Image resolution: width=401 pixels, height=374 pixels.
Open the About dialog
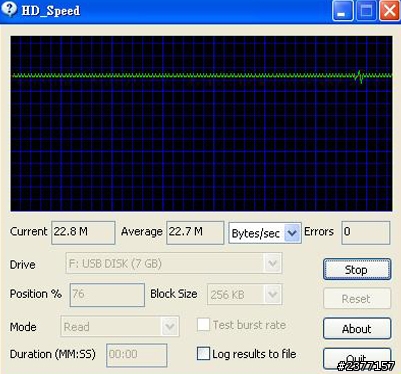(357, 329)
